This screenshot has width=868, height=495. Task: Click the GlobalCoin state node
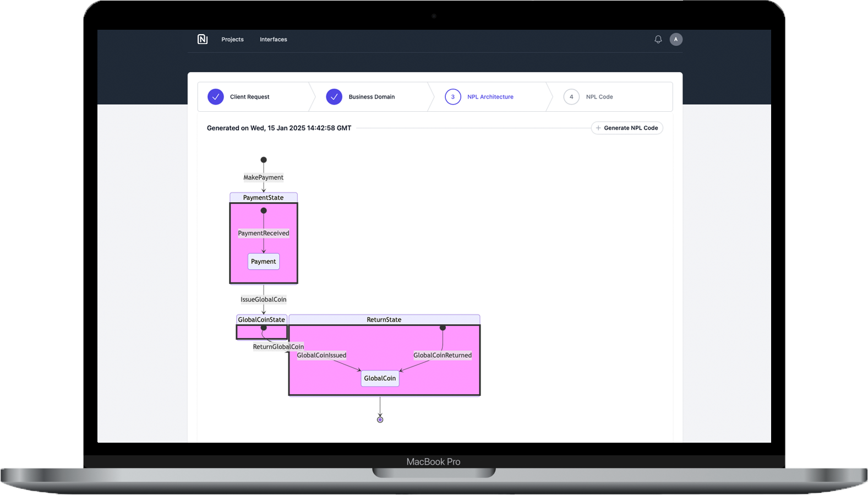tap(380, 378)
